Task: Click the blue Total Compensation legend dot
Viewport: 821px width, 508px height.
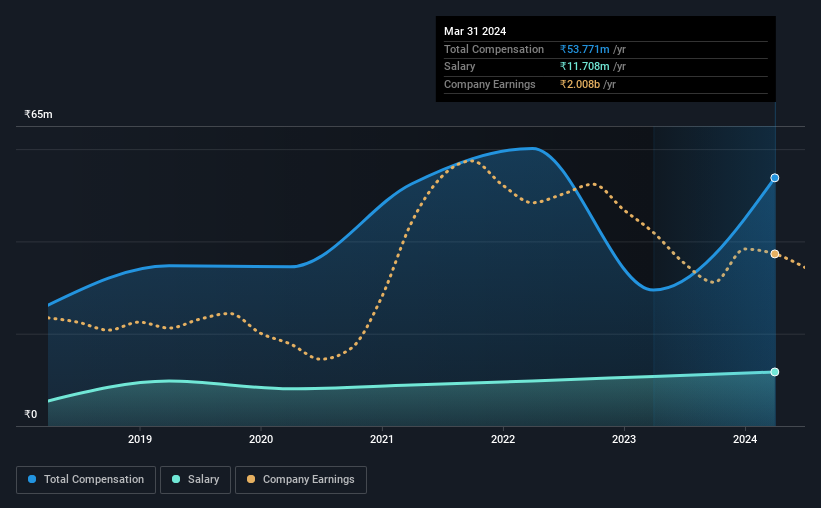Action: (32, 479)
